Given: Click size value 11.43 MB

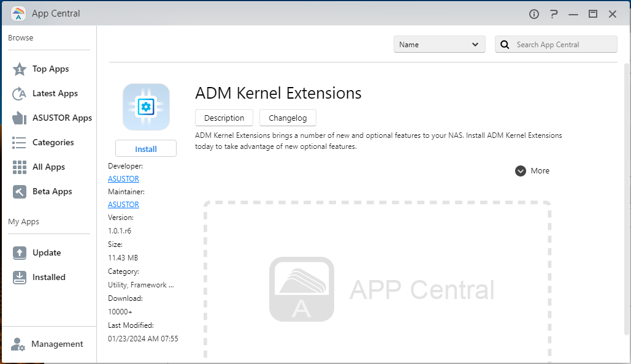Looking at the screenshot, I should click(x=123, y=258).
